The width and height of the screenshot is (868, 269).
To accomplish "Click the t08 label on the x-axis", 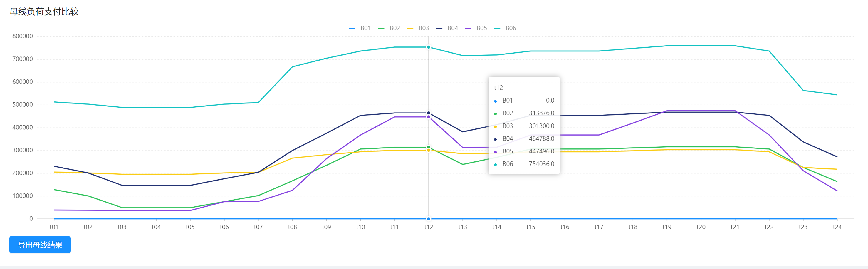I will (292, 227).
